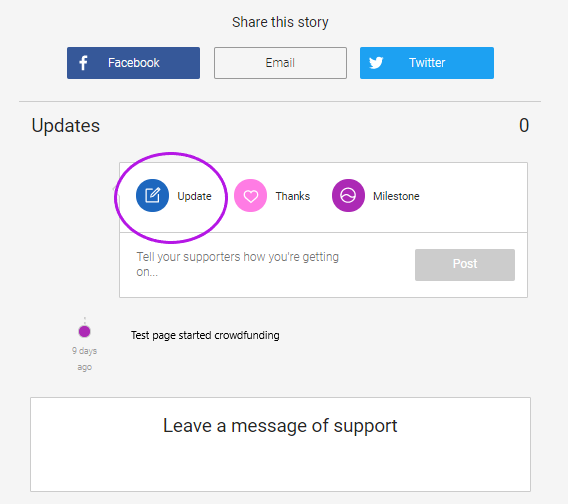Click the greyed-out Post button
This screenshot has height=504, width=568.
(x=465, y=265)
